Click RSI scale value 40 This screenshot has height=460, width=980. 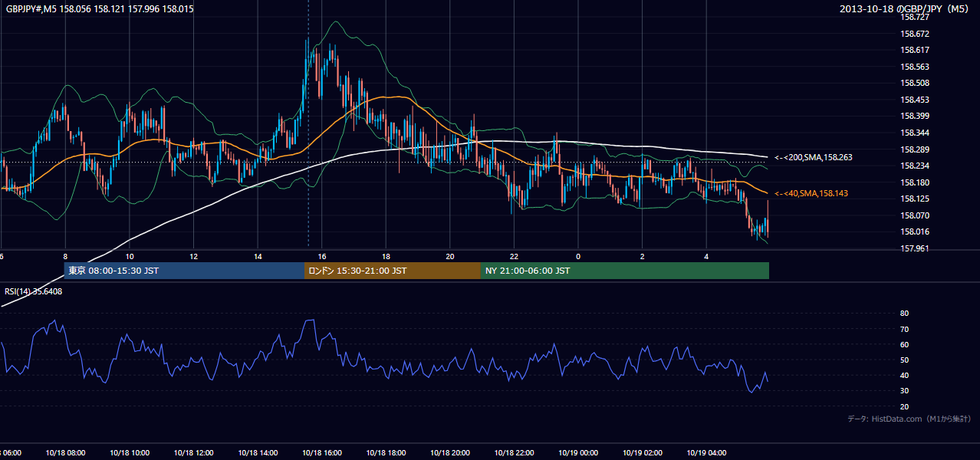pyautogui.click(x=904, y=376)
